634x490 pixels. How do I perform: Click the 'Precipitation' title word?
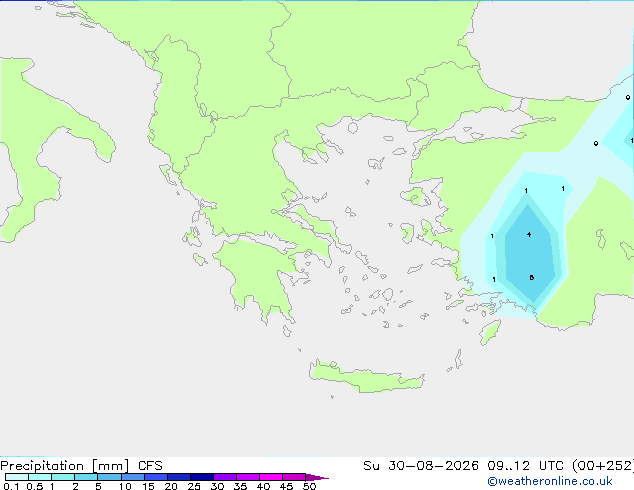coord(42,466)
